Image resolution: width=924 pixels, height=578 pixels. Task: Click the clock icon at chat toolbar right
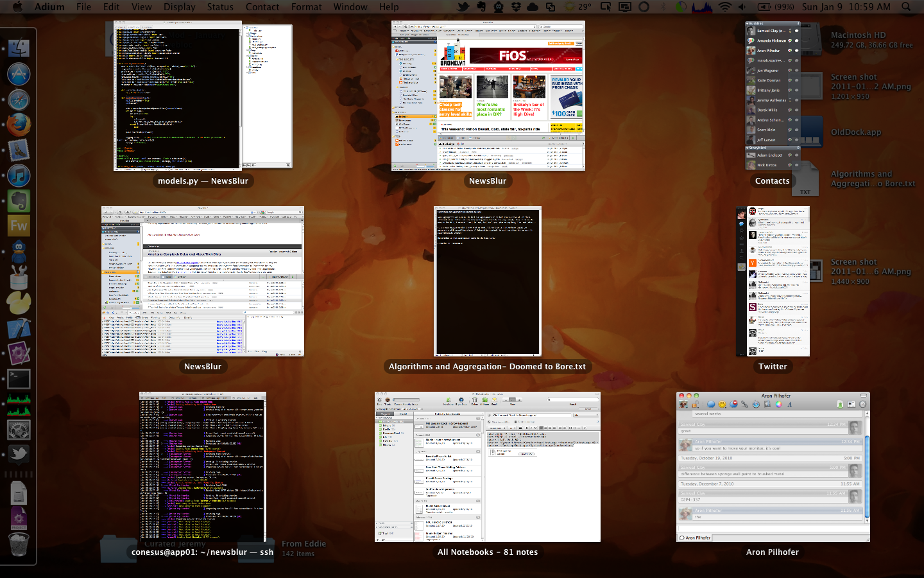click(863, 404)
